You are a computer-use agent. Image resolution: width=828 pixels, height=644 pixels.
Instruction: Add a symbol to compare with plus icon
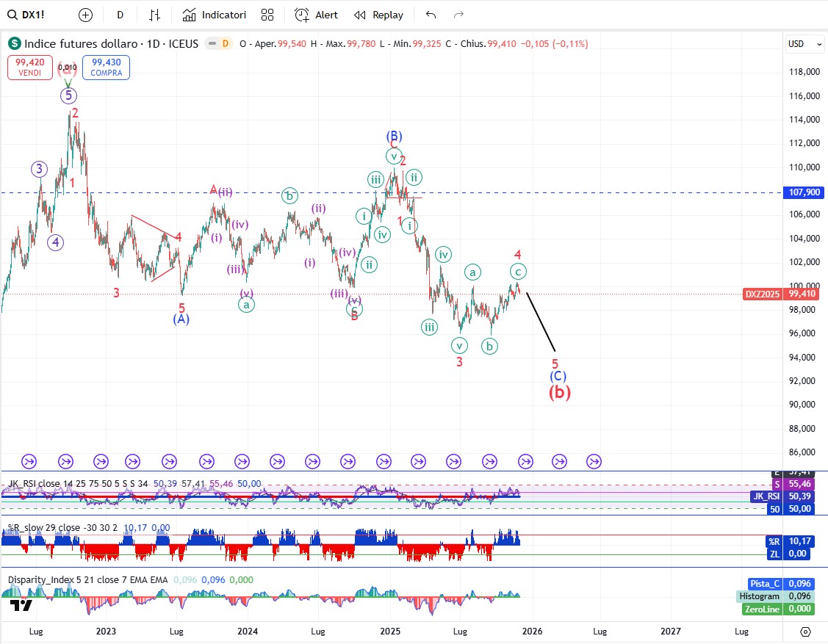point(85,15)
